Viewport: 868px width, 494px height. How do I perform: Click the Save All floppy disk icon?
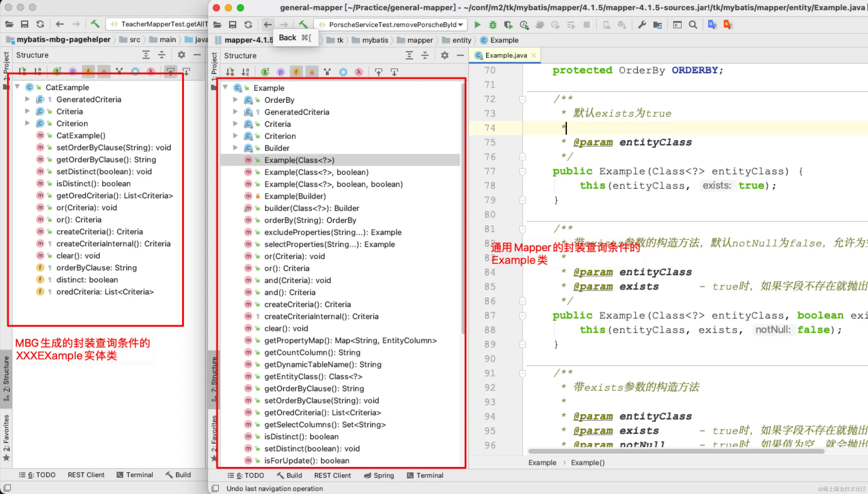coord(232,24)
